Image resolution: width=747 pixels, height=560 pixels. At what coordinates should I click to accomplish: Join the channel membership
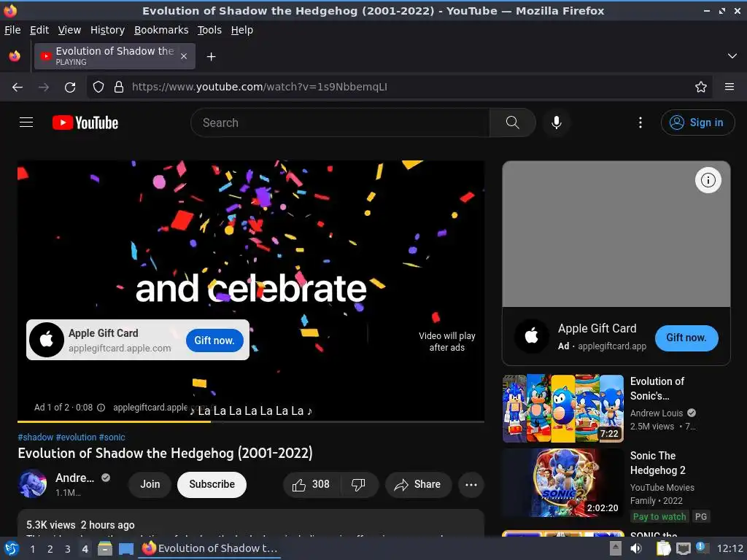150,484
